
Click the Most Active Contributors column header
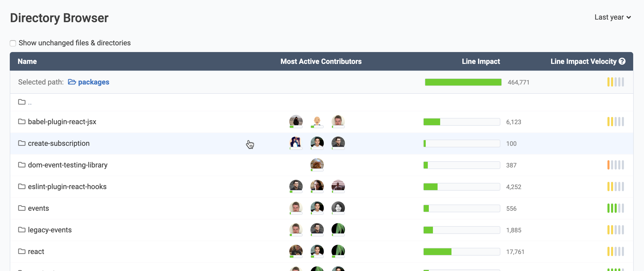point(321,61)
